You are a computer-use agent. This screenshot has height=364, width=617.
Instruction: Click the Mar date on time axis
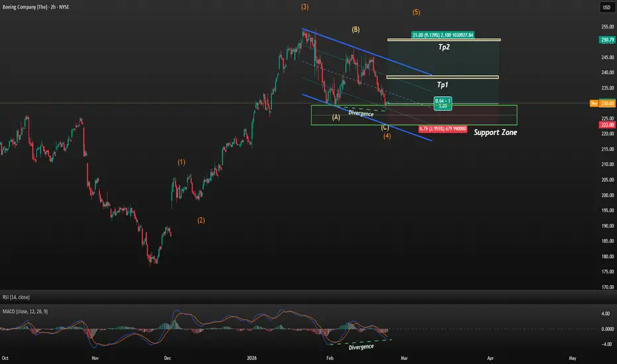(404, 358)
